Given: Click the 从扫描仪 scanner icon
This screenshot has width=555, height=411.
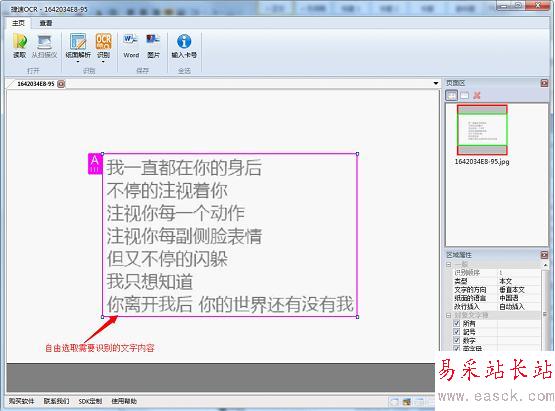Looking at the screenshot, I should (45, 42).
